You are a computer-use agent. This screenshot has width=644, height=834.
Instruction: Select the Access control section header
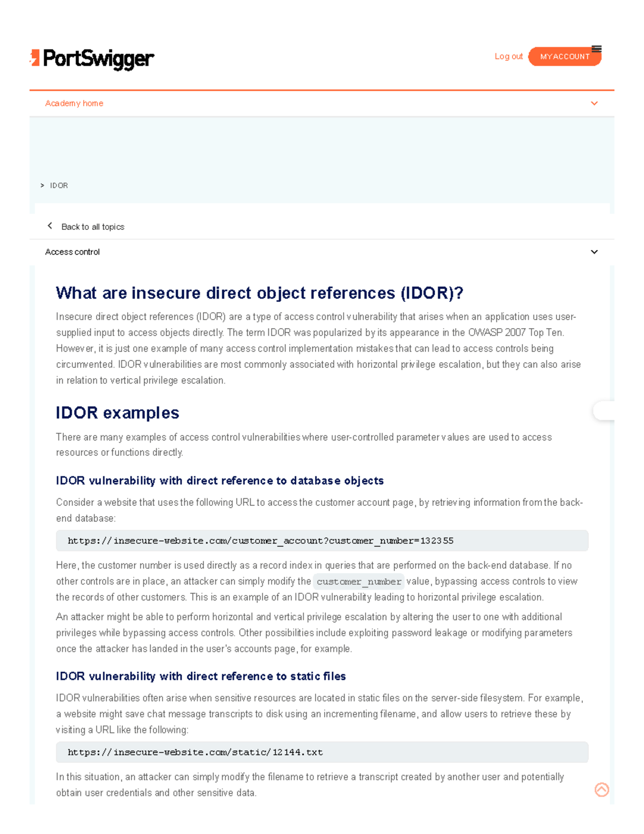pos(72,251)
